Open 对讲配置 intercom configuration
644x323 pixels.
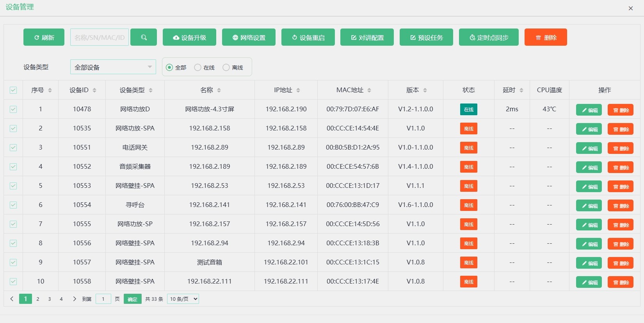(x=367, y=37)
